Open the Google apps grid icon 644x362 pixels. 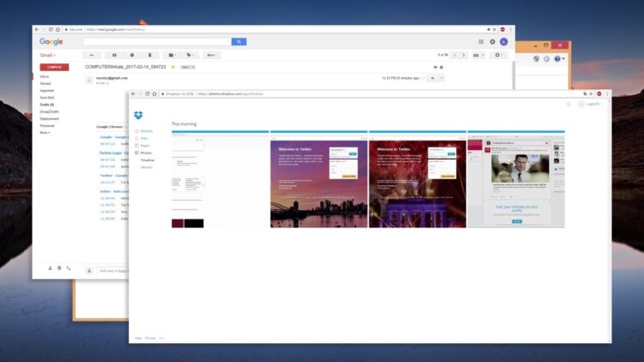click(x=481, y=41)
